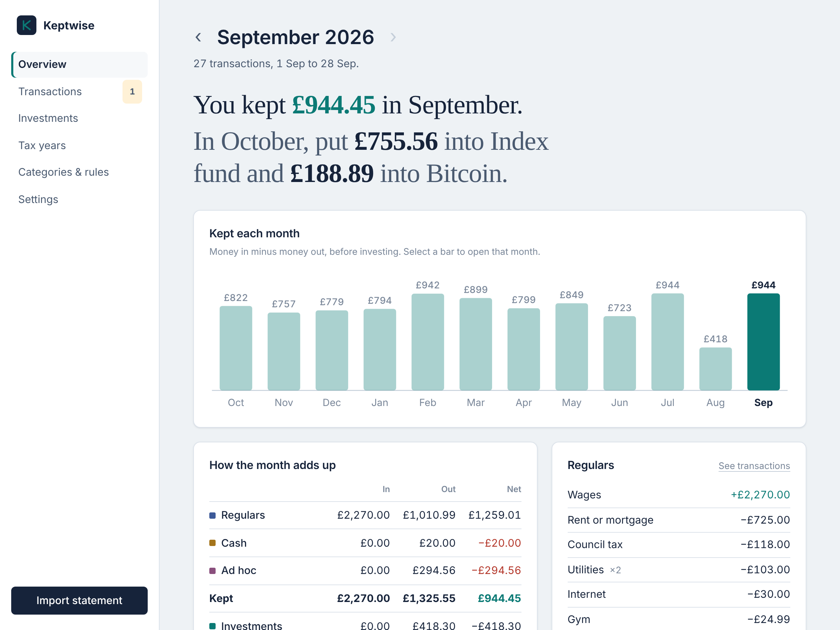Click the Keptwise logo icon
The height and width of the screenshot is (630, 840).
(x=27, y=26)
